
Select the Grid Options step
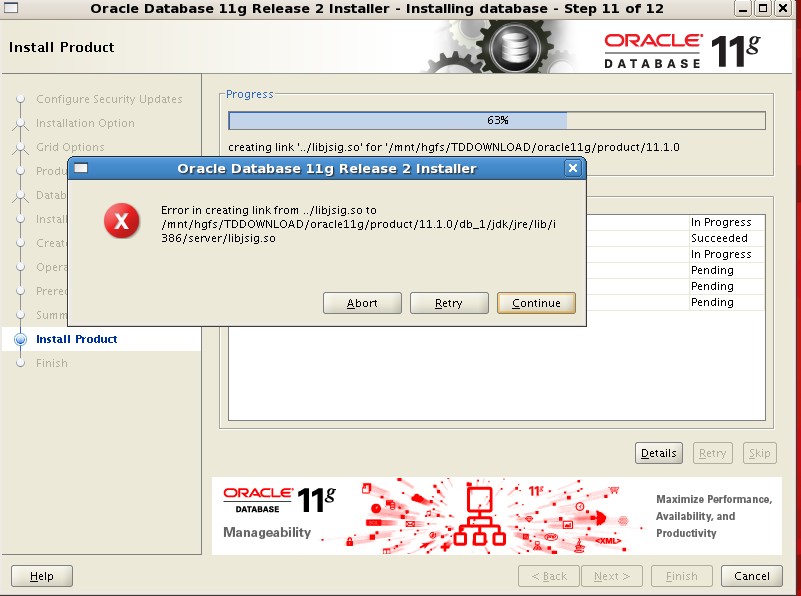tap(70, 147)
